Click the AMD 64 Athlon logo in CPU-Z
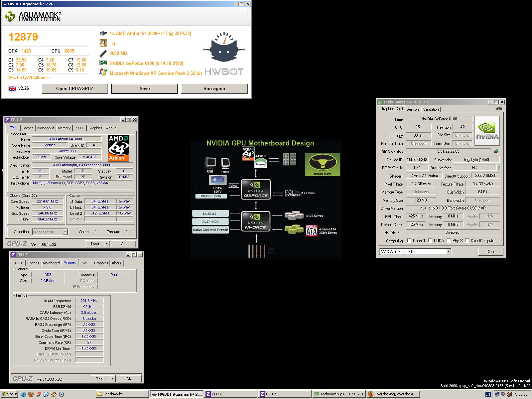 tap(119, 148)
